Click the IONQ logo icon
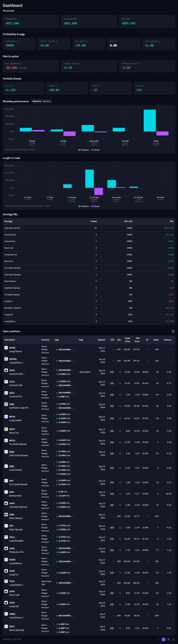This screenshot has height=644, width=178. 6,614
